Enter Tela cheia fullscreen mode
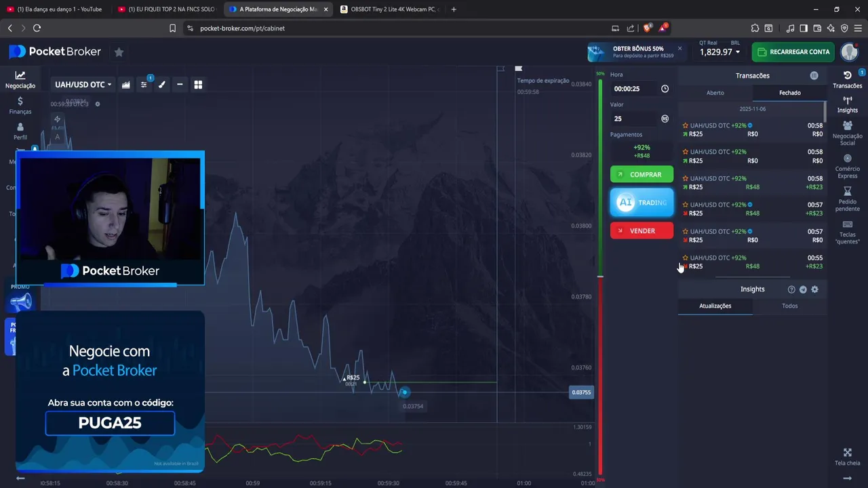The height and width of the screenshot is (488, 868). point(848,456)
